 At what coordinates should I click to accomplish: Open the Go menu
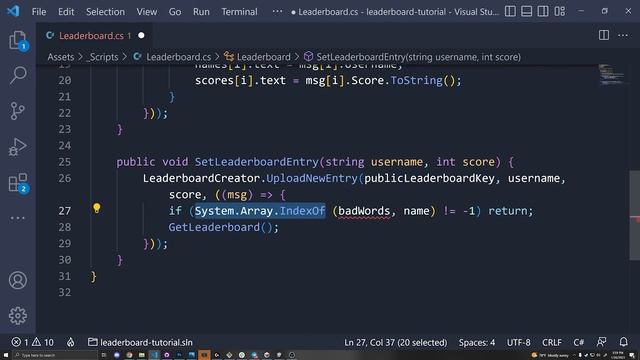[x=175, y=11]
